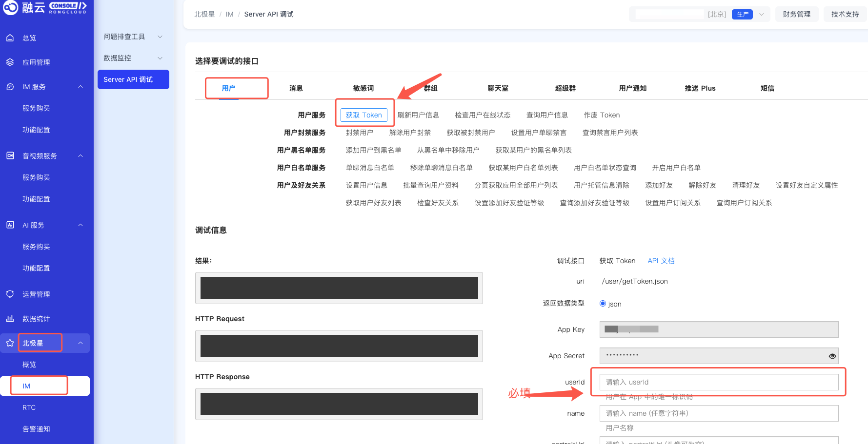The height and width of the screenshot is (444, 868).
Task: Switch to the 超级群 tab
Action: (x=565, y=88)
